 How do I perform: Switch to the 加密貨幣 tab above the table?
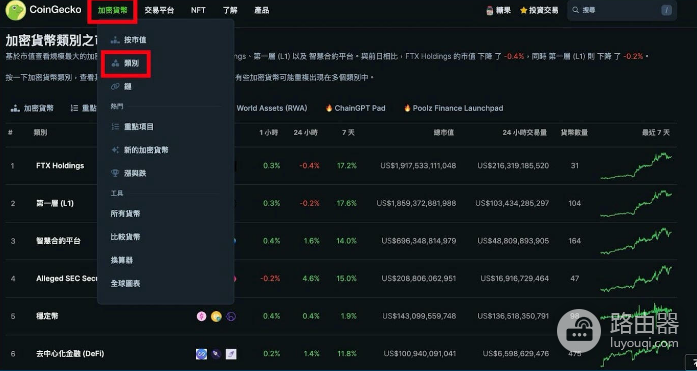(x=32, y=108)
